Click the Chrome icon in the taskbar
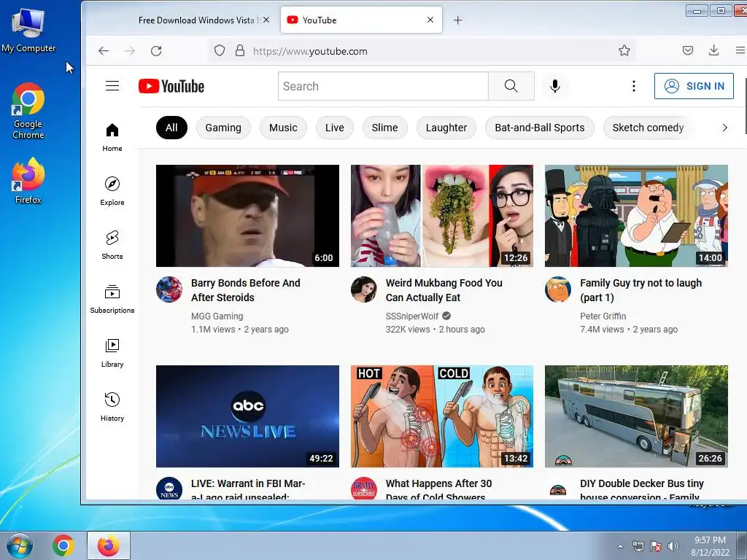 pyautogui.click(x=63, y=545)
